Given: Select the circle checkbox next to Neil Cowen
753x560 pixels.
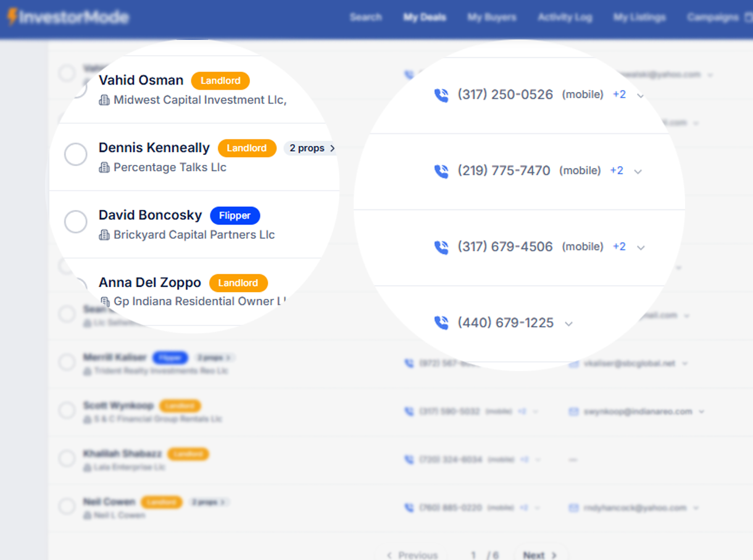Looking at the screenshot, I should (67, 506).
